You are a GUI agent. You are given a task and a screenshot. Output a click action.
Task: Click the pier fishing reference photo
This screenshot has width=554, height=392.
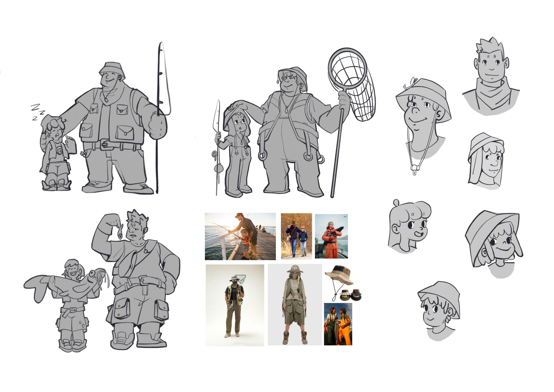click(240, 236)
